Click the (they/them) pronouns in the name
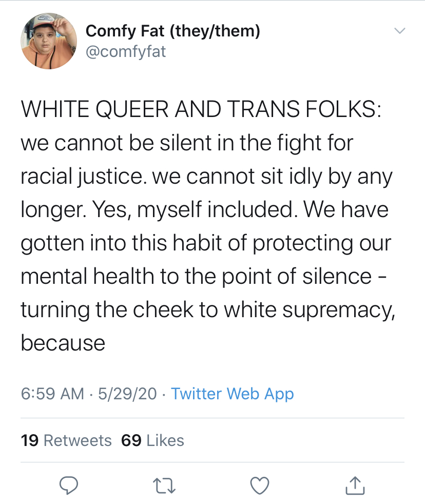 (x=215, y=31)
